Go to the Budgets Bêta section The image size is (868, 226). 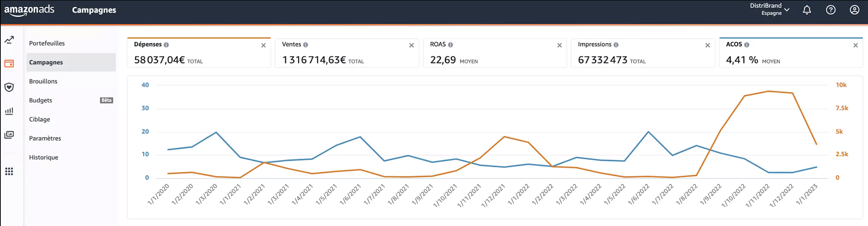[x=41, y=100]
